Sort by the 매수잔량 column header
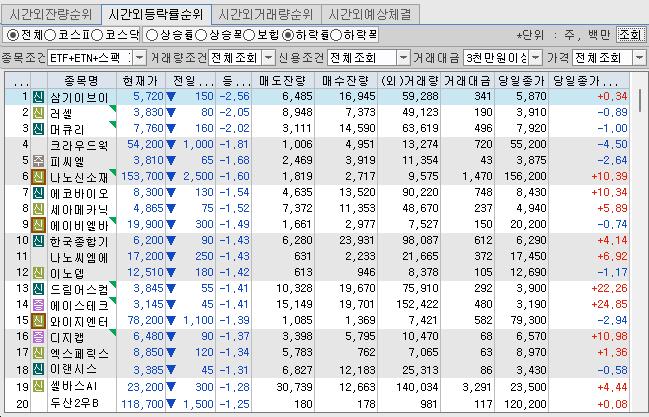 (x=346, y=80)
